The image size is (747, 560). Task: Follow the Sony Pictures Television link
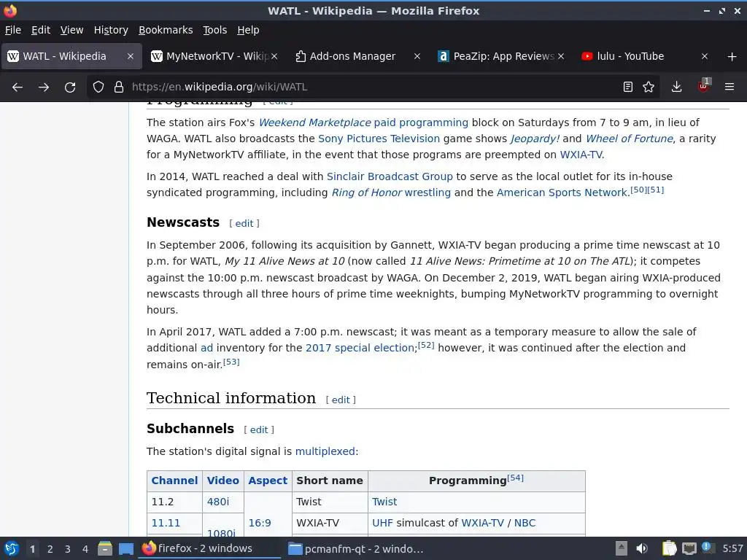point(379,139)
